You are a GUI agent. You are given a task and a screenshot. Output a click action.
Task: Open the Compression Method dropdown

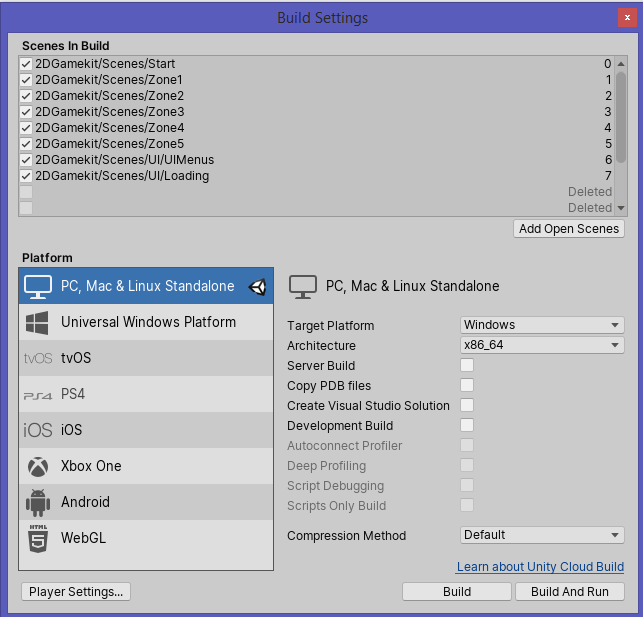pos(542,535)
